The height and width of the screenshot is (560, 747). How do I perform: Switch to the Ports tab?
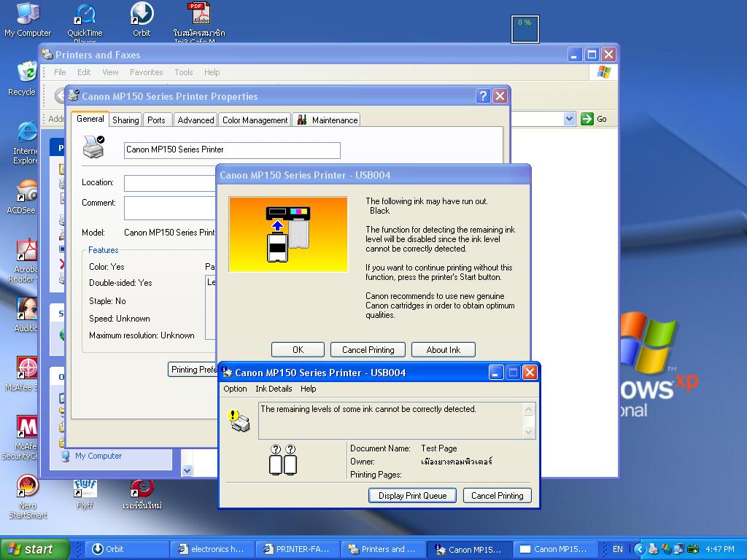156,120
